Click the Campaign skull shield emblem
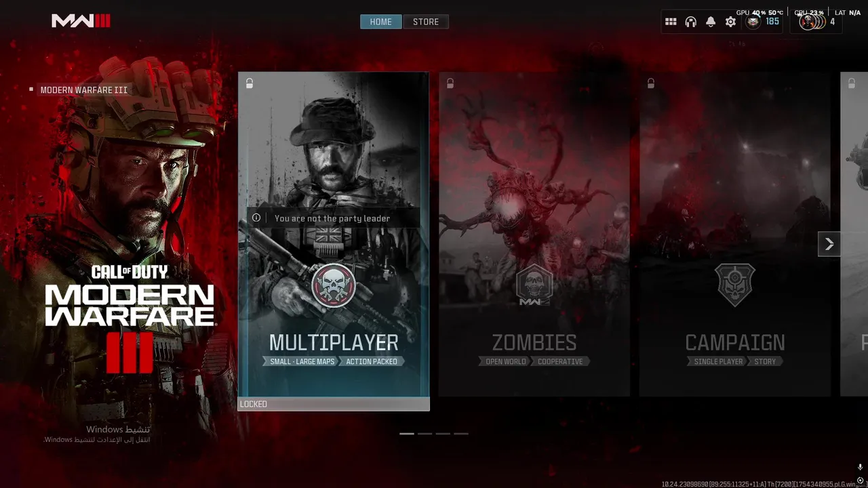Screen dimensions: 868x488 [734, 285]
